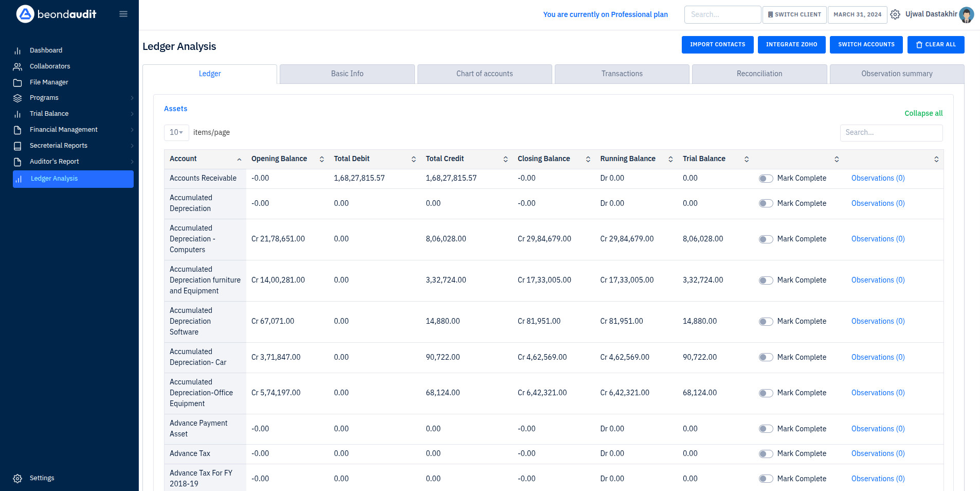Switch to the Reconciliation tab
The width and height of the screenshot is (980, 491).
pos(759,74)
